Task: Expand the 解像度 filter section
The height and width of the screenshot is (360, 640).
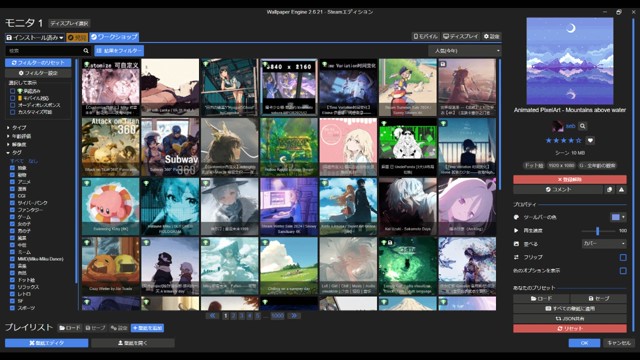Action: (16, 144)
